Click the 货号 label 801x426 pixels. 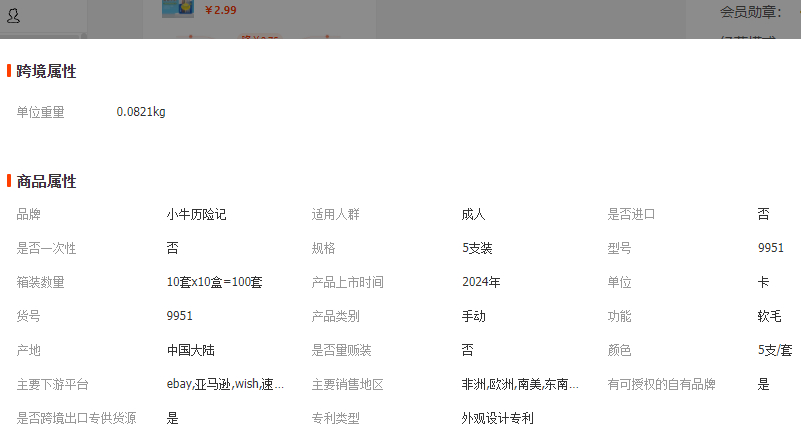(x=29, y=316)
